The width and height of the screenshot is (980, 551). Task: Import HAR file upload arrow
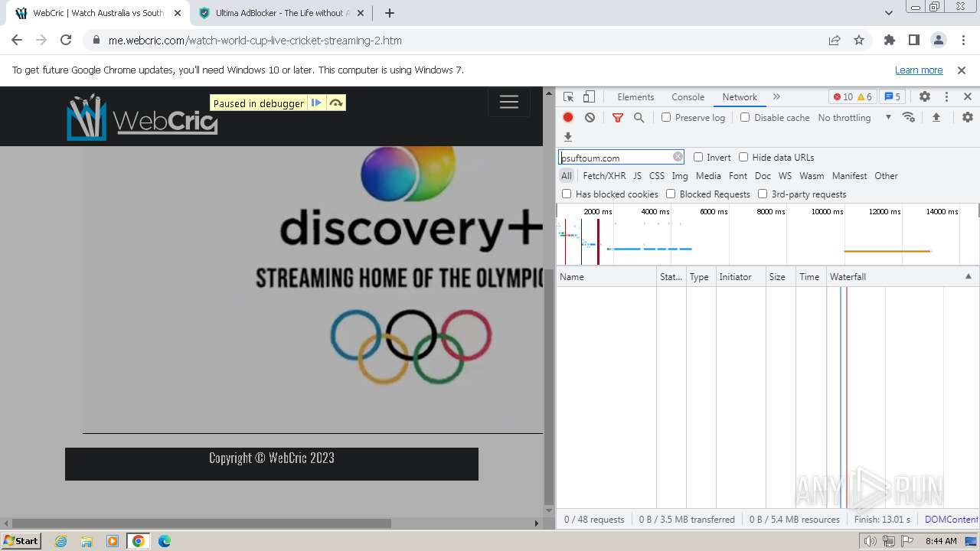coord(936,117)
